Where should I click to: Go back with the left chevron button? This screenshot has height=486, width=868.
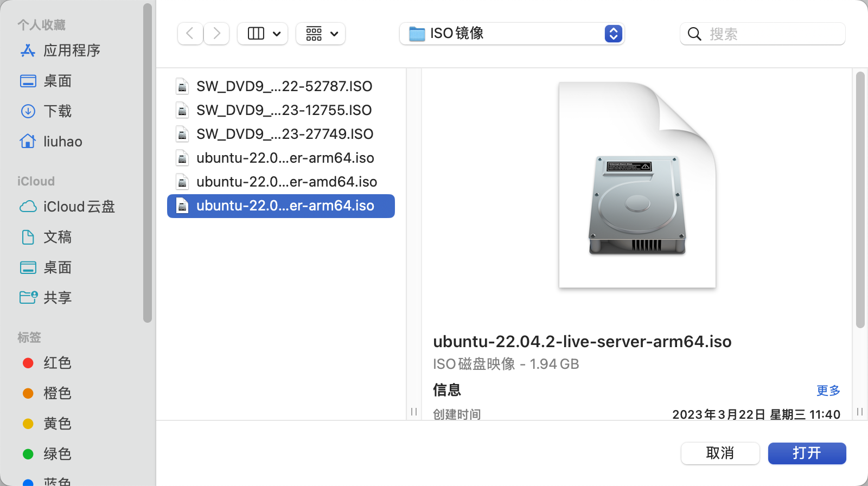tap(190, 34)
